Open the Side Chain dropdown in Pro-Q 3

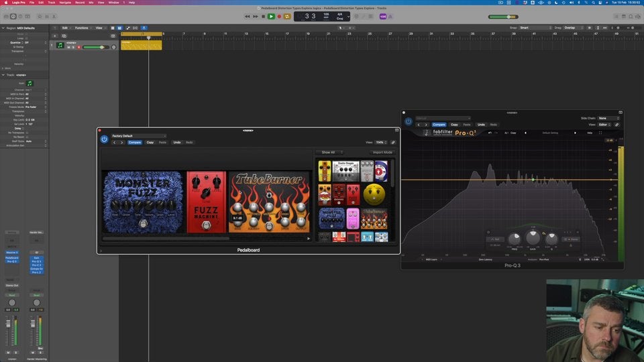(x=606, y=118)
